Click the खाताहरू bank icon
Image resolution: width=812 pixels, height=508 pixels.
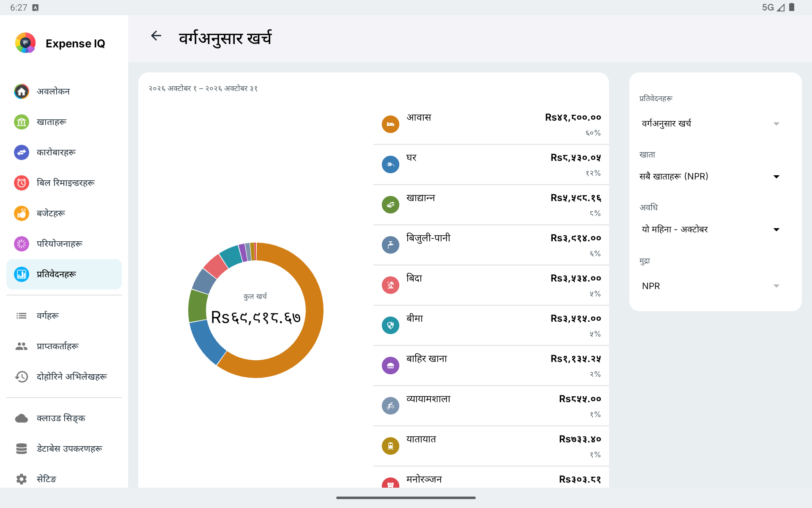[x=22, y=122]
